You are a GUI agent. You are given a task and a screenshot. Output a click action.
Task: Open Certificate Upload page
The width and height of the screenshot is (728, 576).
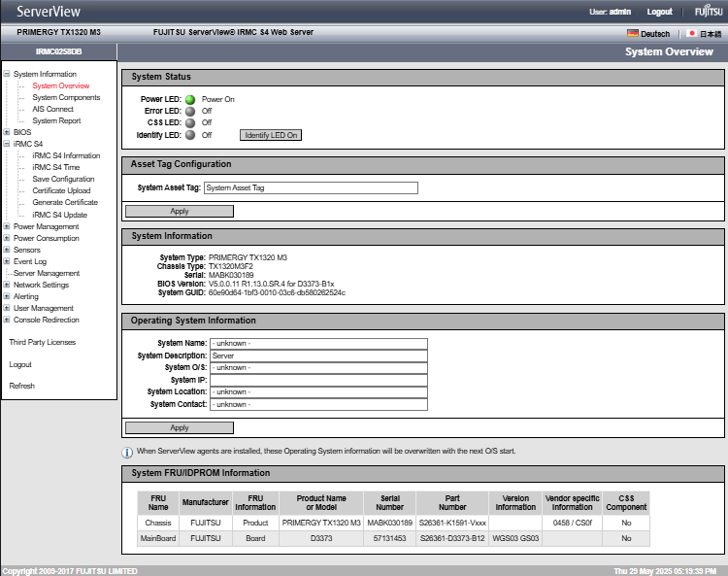pyautogui.click(x=61, y=190)
